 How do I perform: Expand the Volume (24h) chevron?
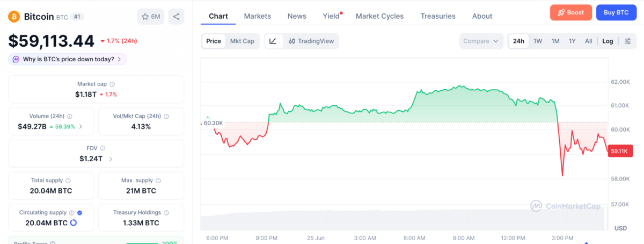(80, 127)
